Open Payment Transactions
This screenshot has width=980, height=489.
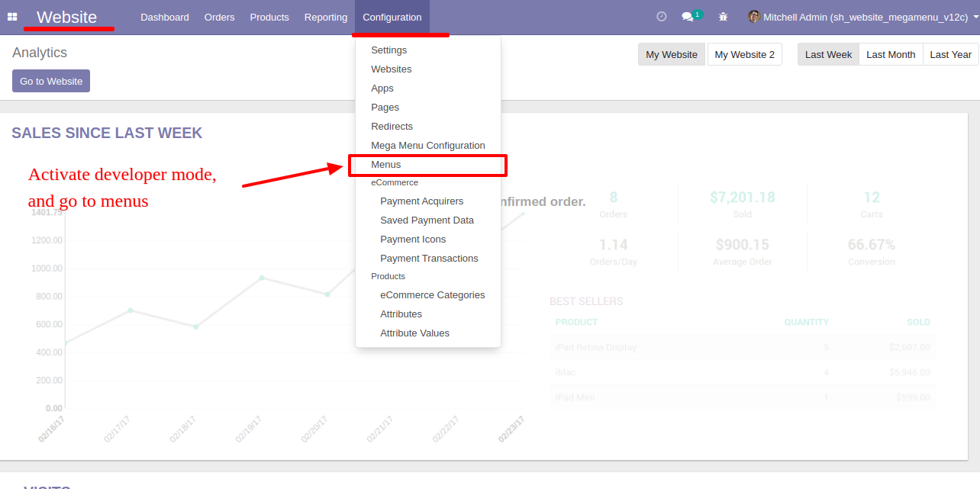click(x=428, y=259)
